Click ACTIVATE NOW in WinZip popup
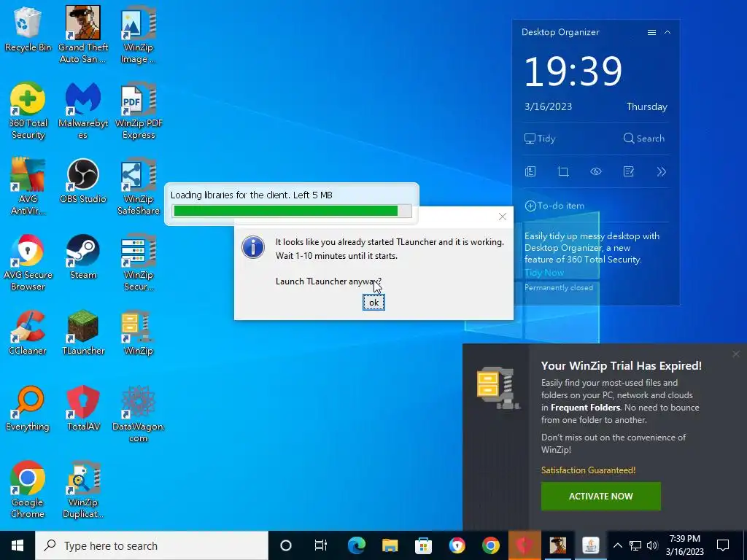Screen dimensions: 747x560 click(601, 496)
